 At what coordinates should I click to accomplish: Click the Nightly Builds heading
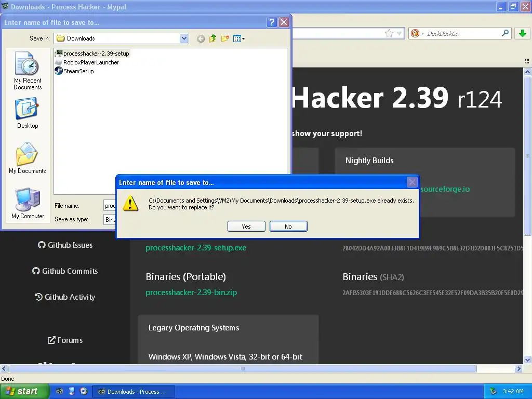click(369, 161)
